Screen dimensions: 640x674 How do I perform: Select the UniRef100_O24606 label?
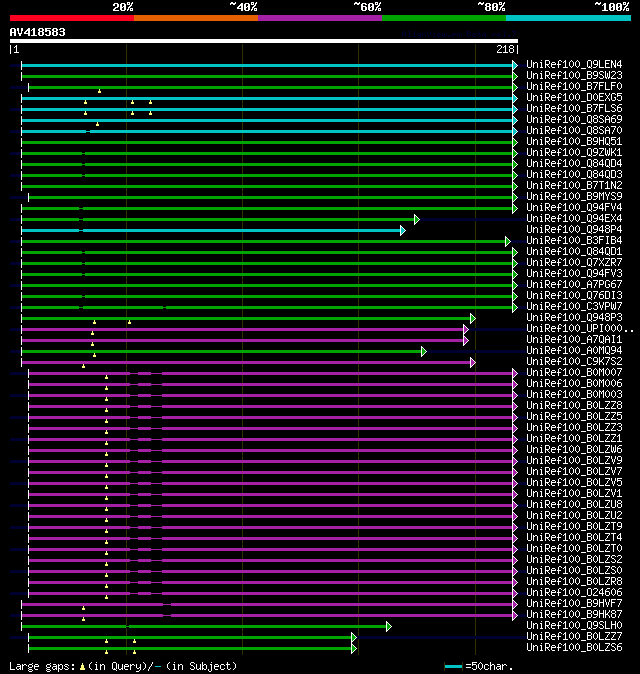point(574,593)
